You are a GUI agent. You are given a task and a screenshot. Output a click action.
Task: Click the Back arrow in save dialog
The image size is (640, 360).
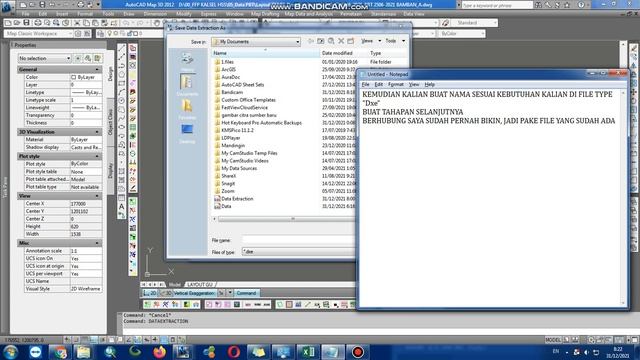click(311, 41)
